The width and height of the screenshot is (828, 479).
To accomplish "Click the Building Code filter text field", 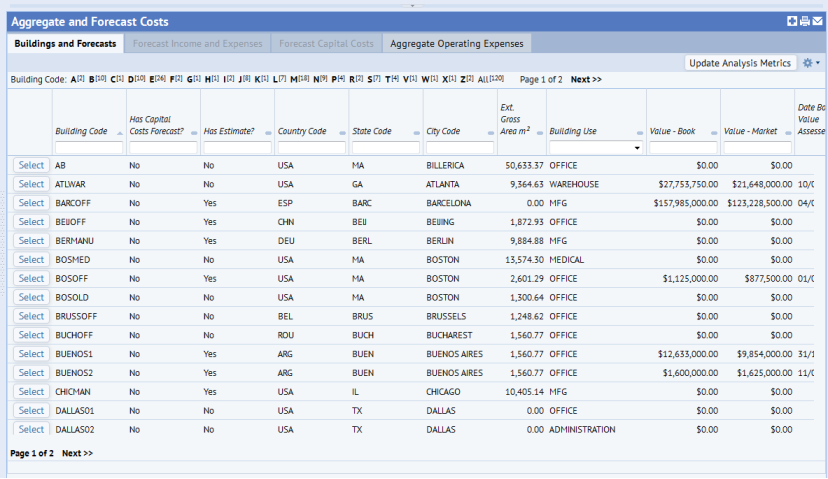I will point(88,148).
